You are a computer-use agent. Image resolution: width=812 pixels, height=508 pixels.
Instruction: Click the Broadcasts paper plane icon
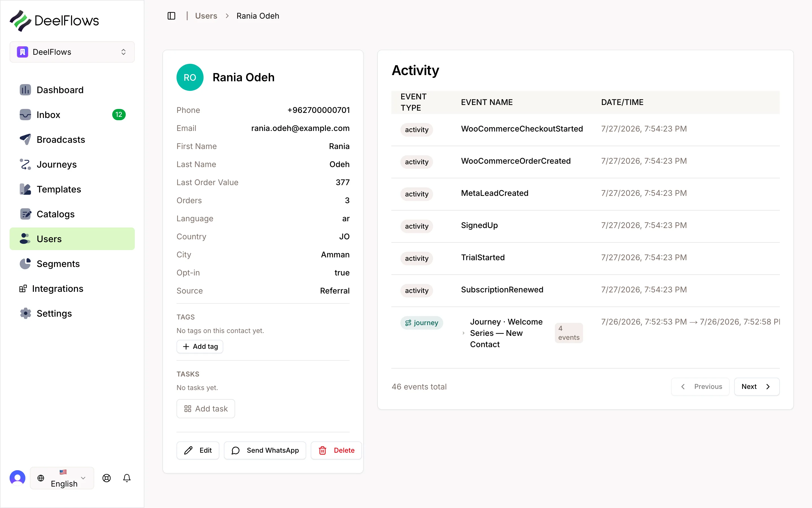[x=25, y=139]
